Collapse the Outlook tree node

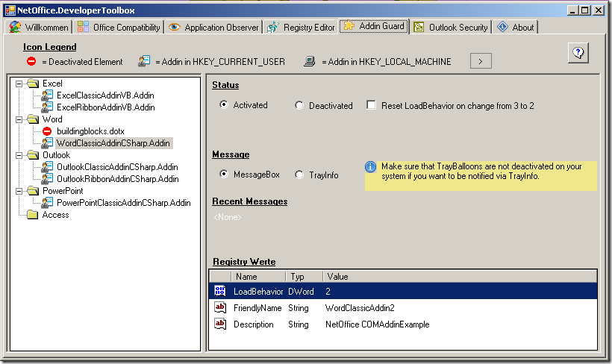coord(19,155)
